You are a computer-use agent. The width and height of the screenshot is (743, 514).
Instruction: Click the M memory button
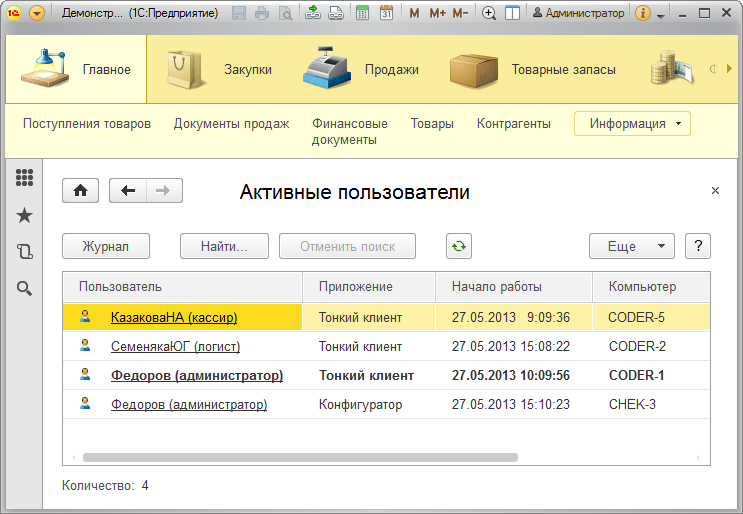pos(414,13)
